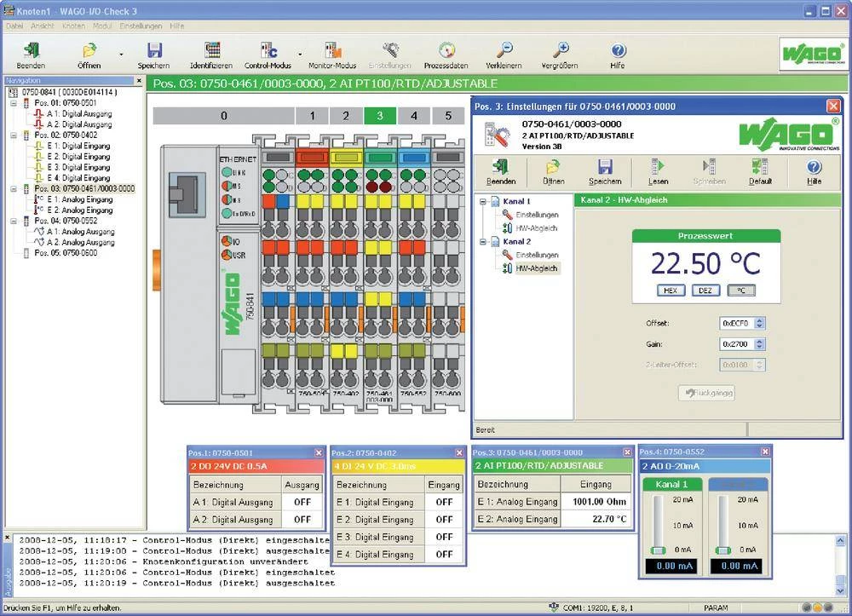852x616 pixels.
Task: Click the Lesen icon in the settings dialog
Action: click(x=655, y=170)
